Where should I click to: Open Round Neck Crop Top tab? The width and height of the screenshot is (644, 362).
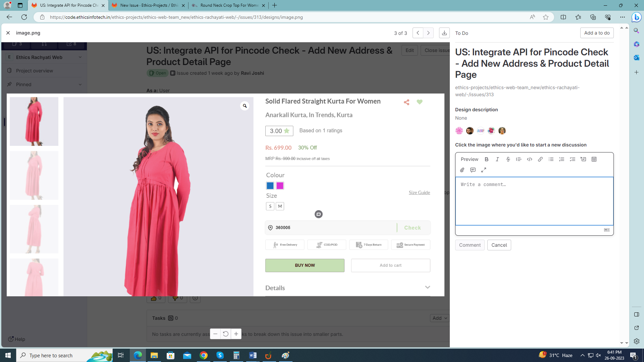pos(229,5)
